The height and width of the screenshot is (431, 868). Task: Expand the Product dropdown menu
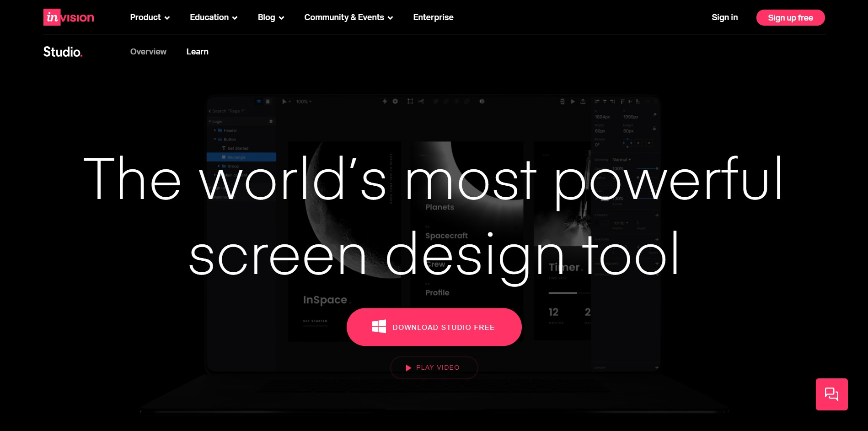150,17
